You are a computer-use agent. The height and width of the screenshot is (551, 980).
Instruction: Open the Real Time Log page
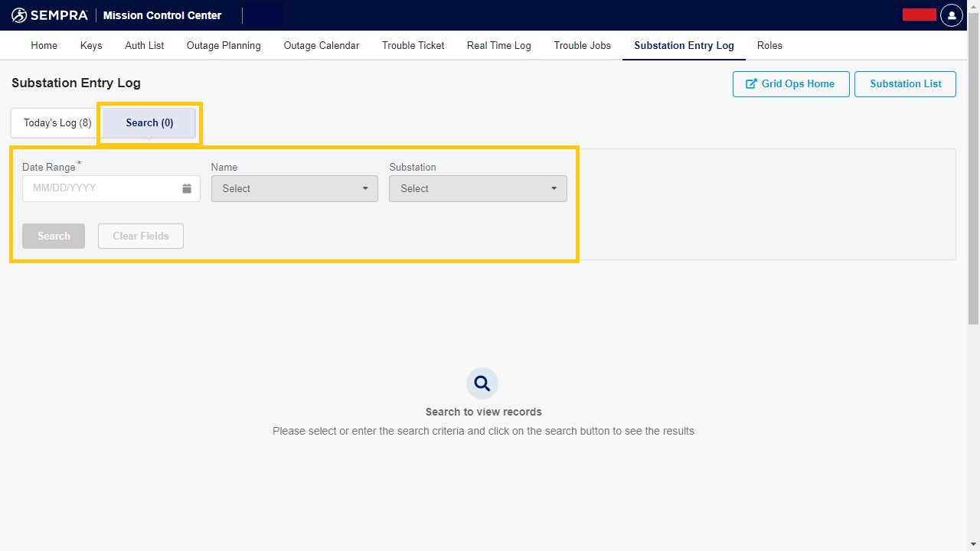pyautogui.click(x=498, y=46)
